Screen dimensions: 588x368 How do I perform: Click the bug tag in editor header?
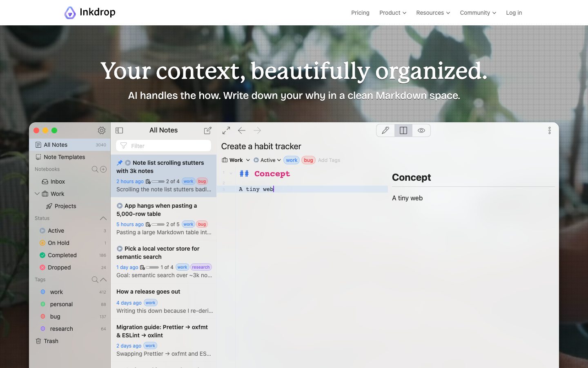pyautogui.click(x=308, y=160)
